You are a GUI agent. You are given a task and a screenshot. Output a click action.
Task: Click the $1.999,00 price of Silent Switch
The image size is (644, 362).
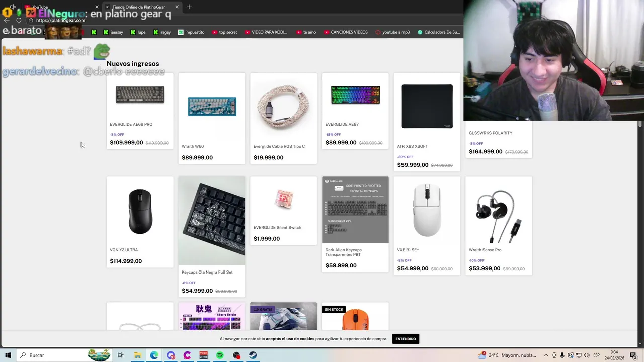(267, 239)
